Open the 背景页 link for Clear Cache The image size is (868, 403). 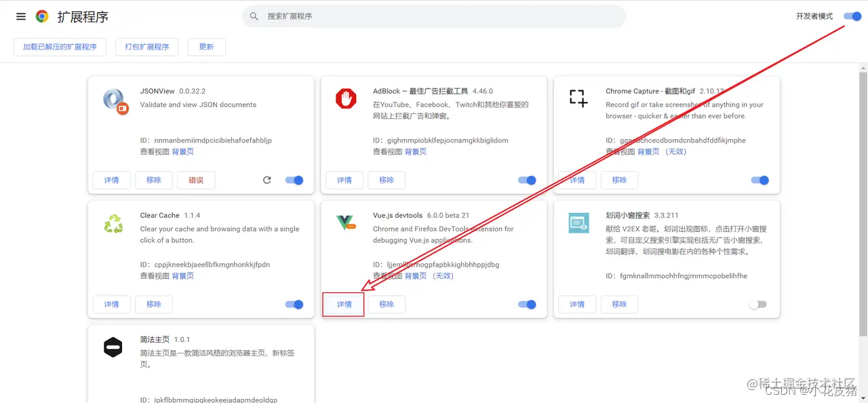pos(182,275)
